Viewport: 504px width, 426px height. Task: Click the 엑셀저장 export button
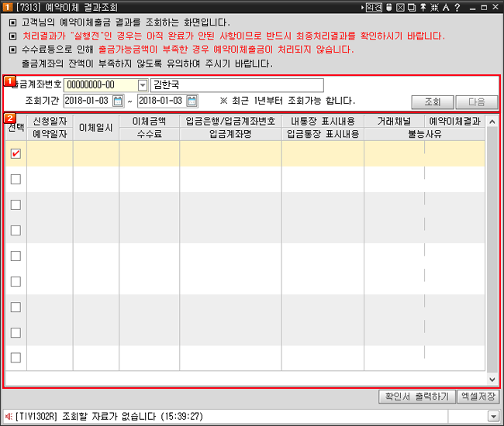(x=478, y=397)
